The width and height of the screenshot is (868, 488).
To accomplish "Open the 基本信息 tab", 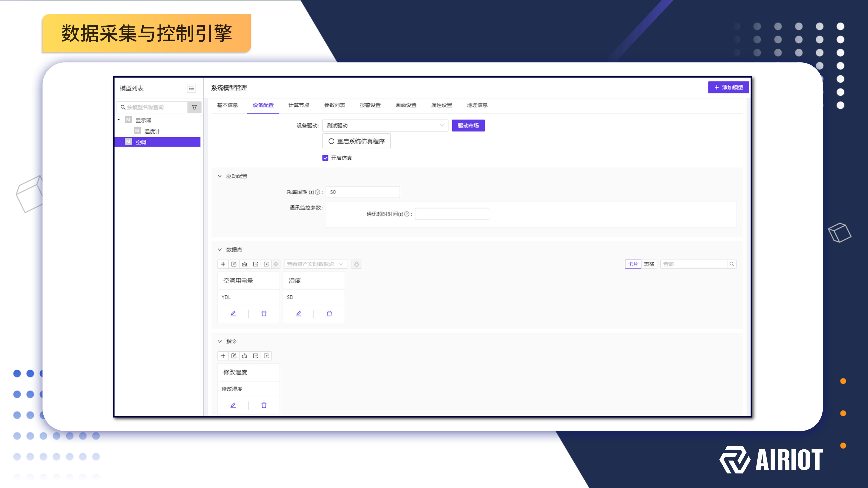I will point(227,105).
